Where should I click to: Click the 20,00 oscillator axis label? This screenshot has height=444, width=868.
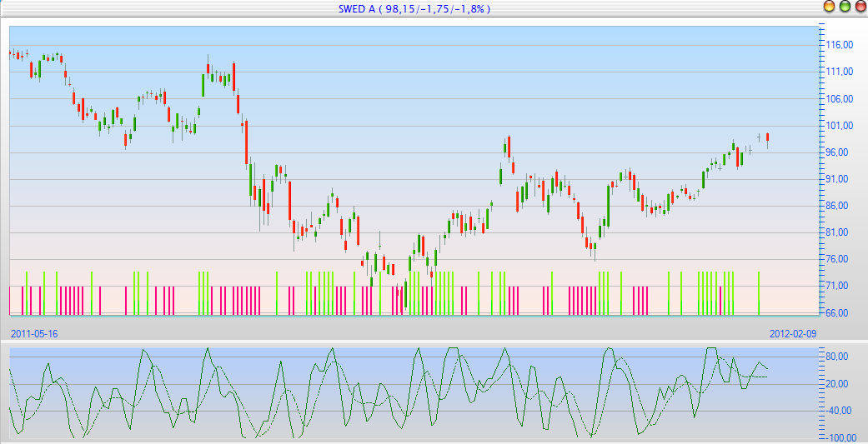839,384
